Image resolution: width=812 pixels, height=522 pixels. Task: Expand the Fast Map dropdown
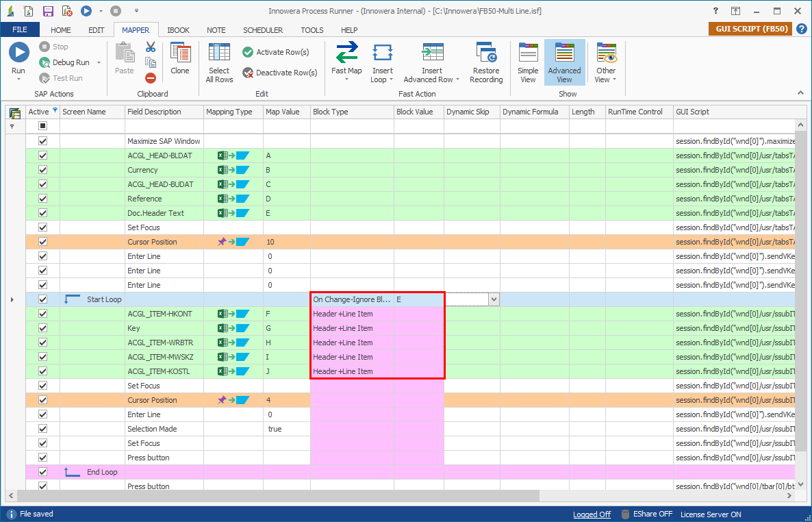(x=346, y=79)
